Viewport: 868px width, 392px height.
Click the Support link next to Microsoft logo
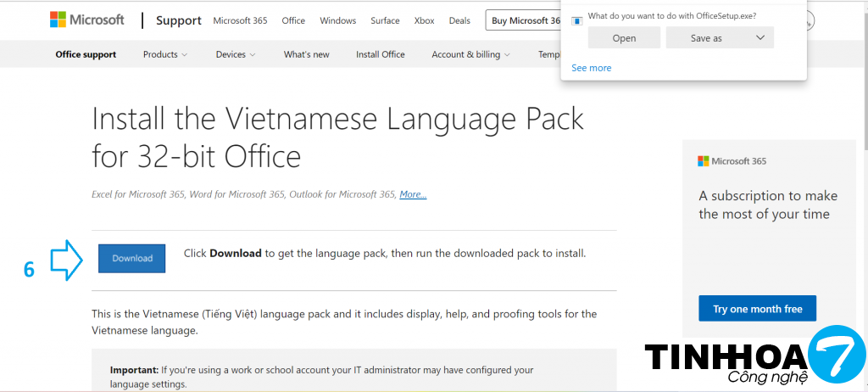pyautogui.click(x=179, y=20)
